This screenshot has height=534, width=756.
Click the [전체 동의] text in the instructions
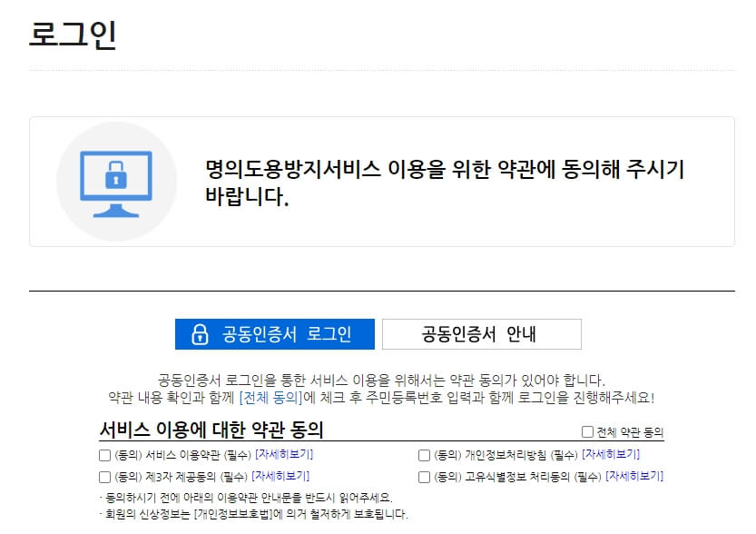coord(270,398)
